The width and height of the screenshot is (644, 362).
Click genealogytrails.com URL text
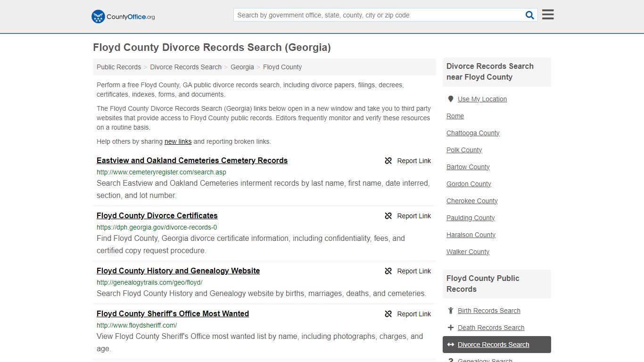pos(149,282)
